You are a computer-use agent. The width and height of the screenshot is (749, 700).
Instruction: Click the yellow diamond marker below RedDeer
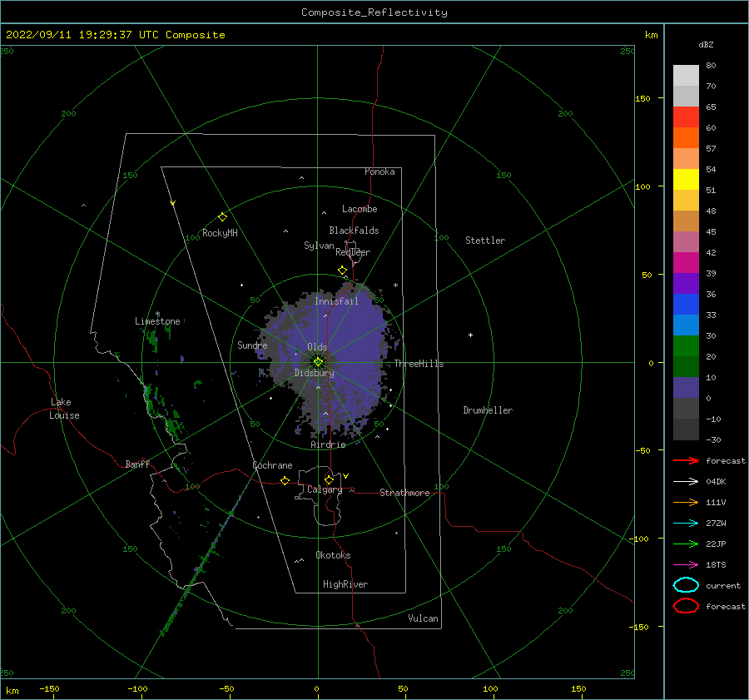pos(342,271)
